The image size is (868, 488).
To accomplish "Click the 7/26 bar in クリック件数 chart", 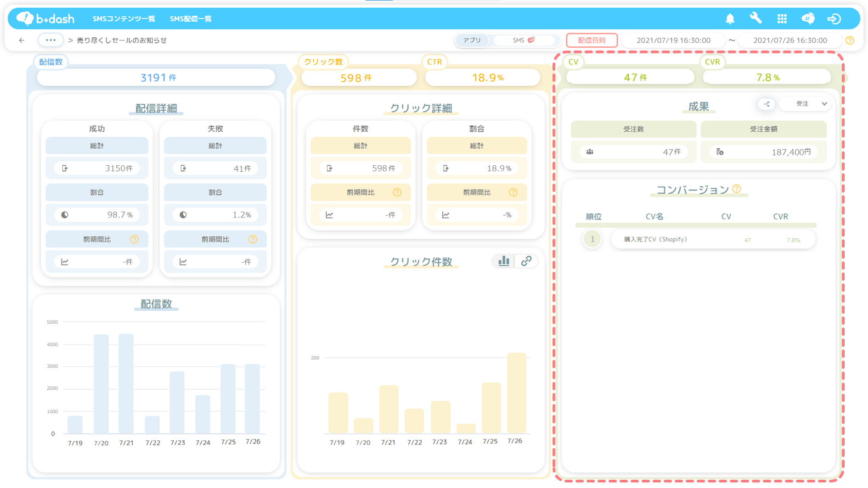I will 516,393.
